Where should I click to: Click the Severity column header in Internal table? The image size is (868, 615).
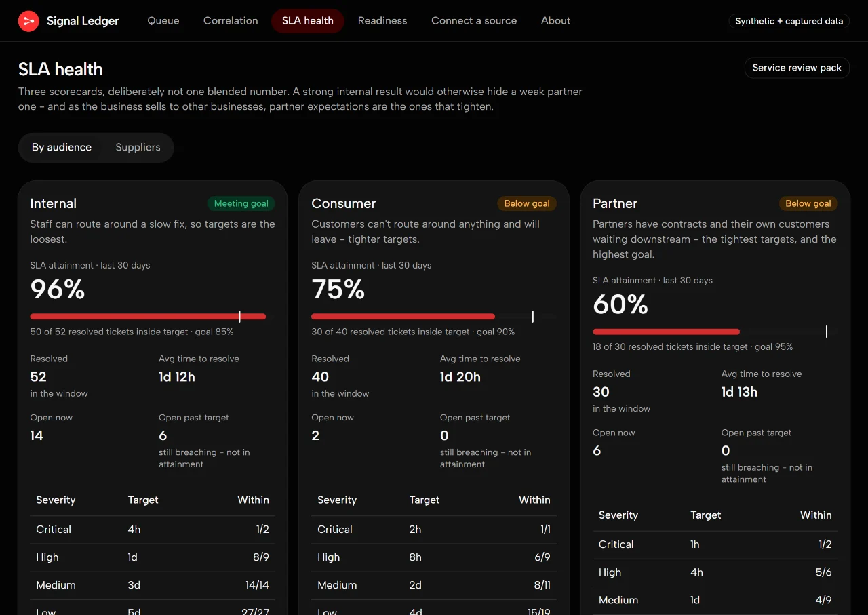tap(56, 500)
